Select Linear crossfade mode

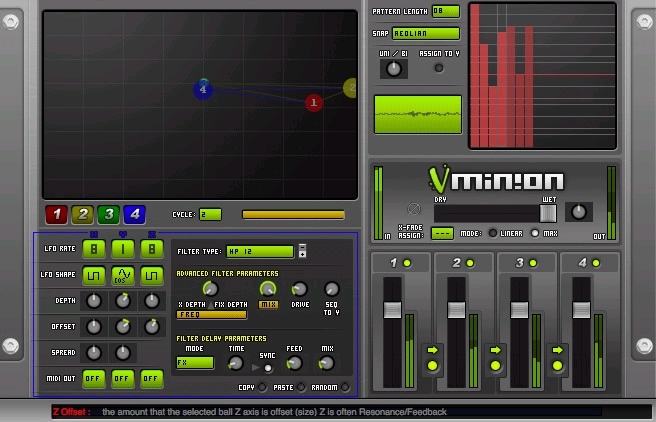pyautogui.click(x=493, y=233)
